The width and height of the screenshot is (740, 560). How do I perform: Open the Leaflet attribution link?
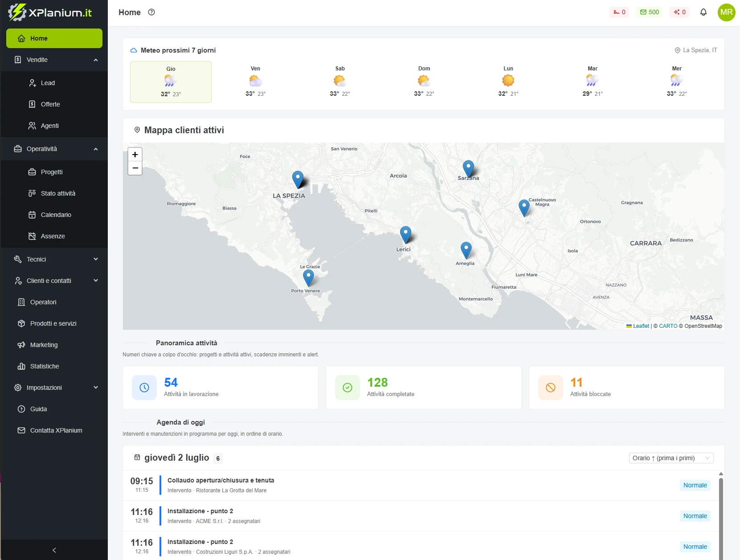click(638, 326)
